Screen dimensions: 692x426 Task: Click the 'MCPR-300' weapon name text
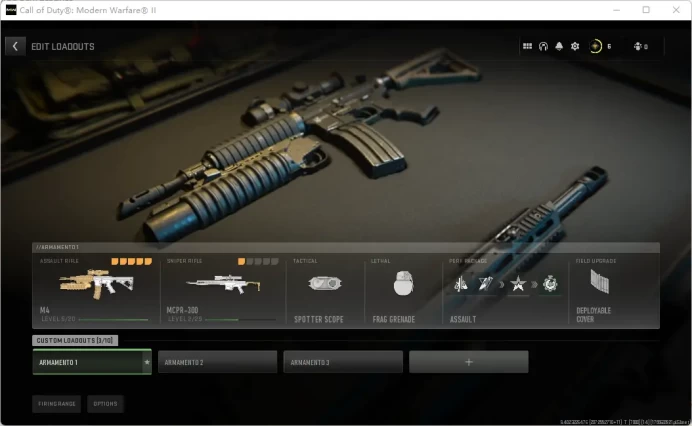(x=182, y=310)
